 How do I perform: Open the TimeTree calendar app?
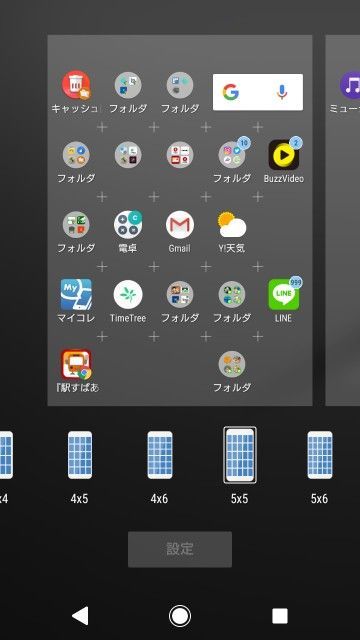[128, 294]
